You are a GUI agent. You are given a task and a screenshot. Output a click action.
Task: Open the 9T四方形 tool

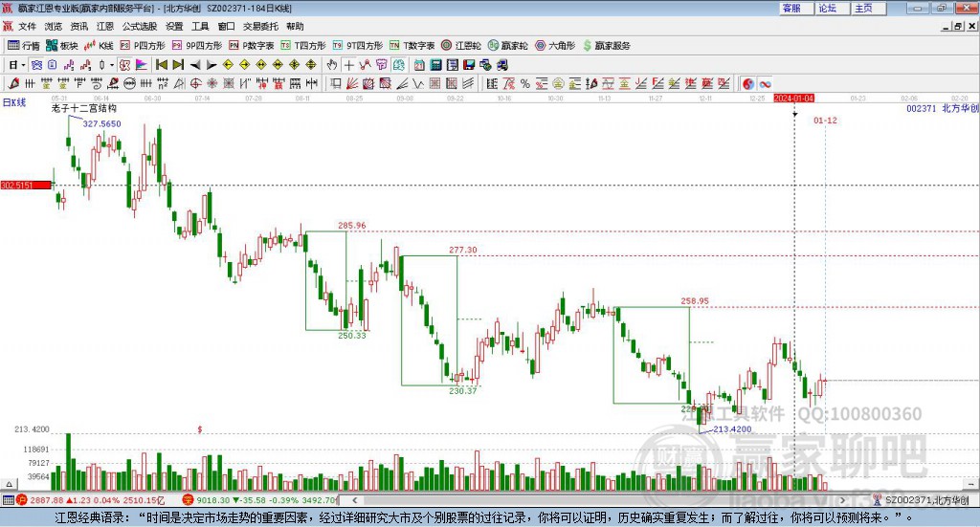[358, 46]
